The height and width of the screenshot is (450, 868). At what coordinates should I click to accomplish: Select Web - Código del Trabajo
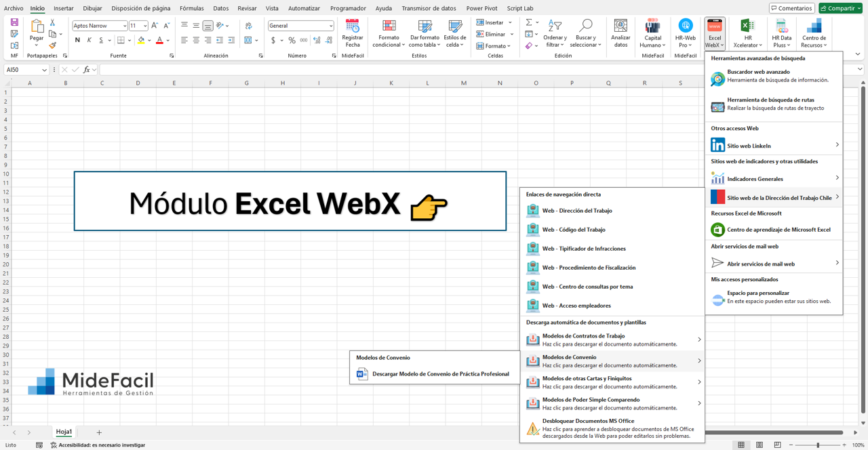coord(612,230)
